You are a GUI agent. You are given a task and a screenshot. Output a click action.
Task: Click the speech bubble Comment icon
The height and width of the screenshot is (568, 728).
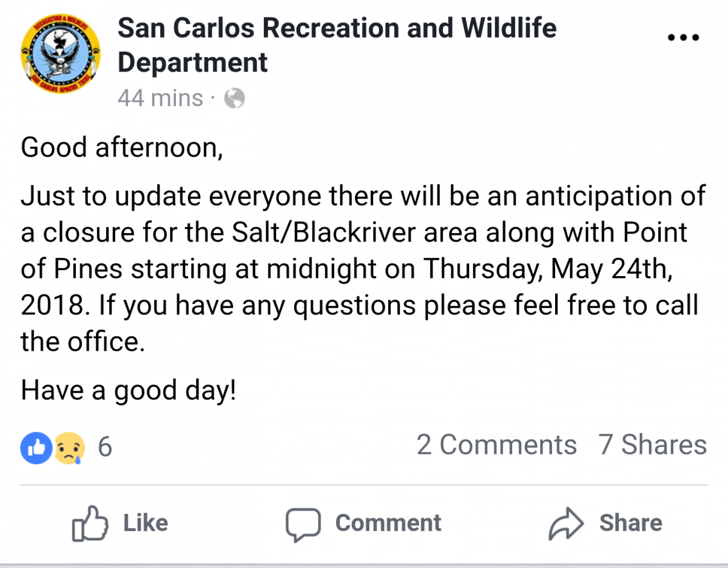(x=303, y=524)
